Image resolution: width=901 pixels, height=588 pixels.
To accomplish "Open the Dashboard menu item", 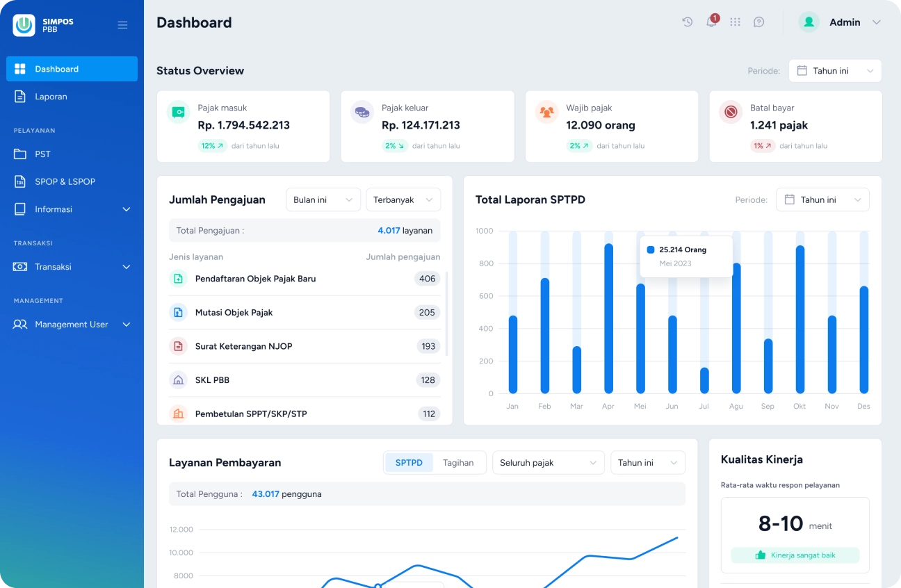I will [72, 69].
